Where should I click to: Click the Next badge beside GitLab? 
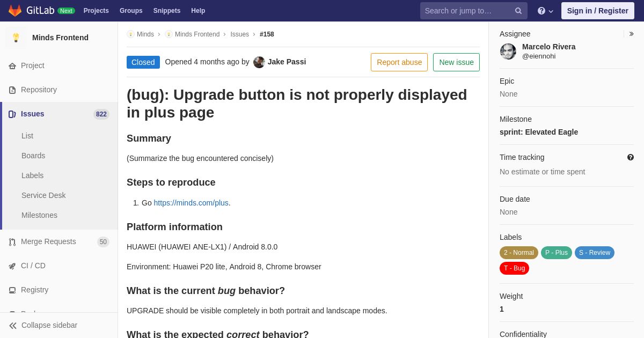point(66,11)
